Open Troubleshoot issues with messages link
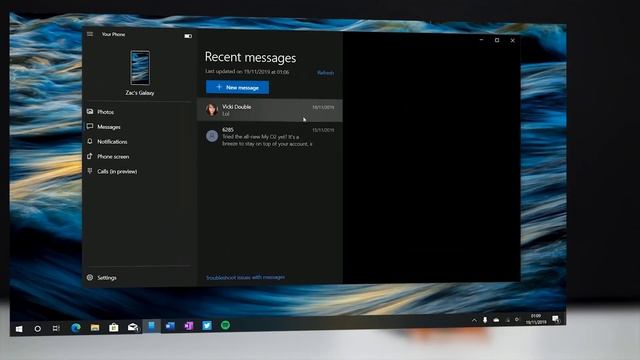The width and height of the screenshot is (640, 360). [245, 278]
